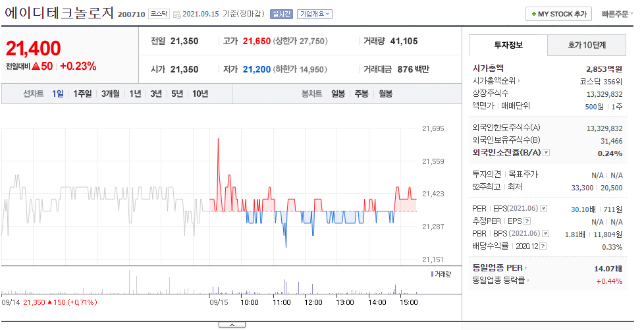Viewport: 644px width, 330px height.
Task: Open the 시가총액순위 link
Action: click(x=494, y=81)
